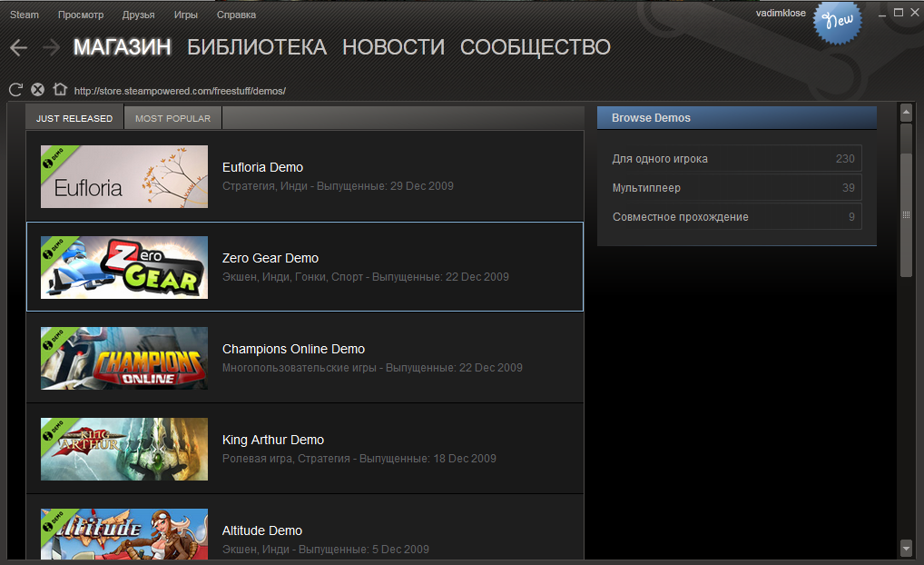
Task: Open the Champions Online Demo title link
Action: [x=293, y=349]
